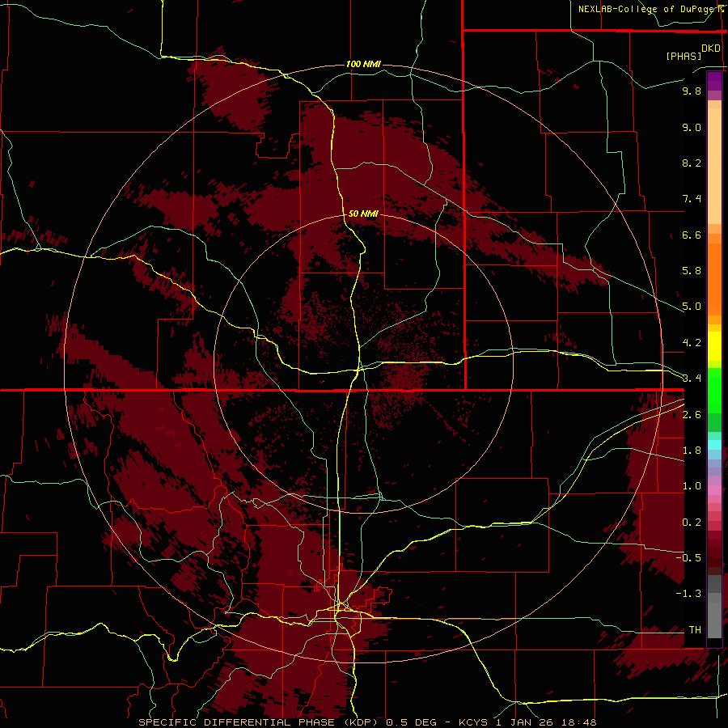Click the 2.6 value on the color scale
Viewport: 728px width, 728px height.
[692, 415]
